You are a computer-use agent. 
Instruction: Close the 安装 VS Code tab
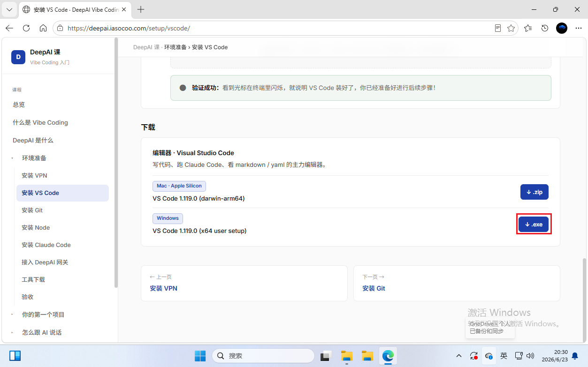124,9
